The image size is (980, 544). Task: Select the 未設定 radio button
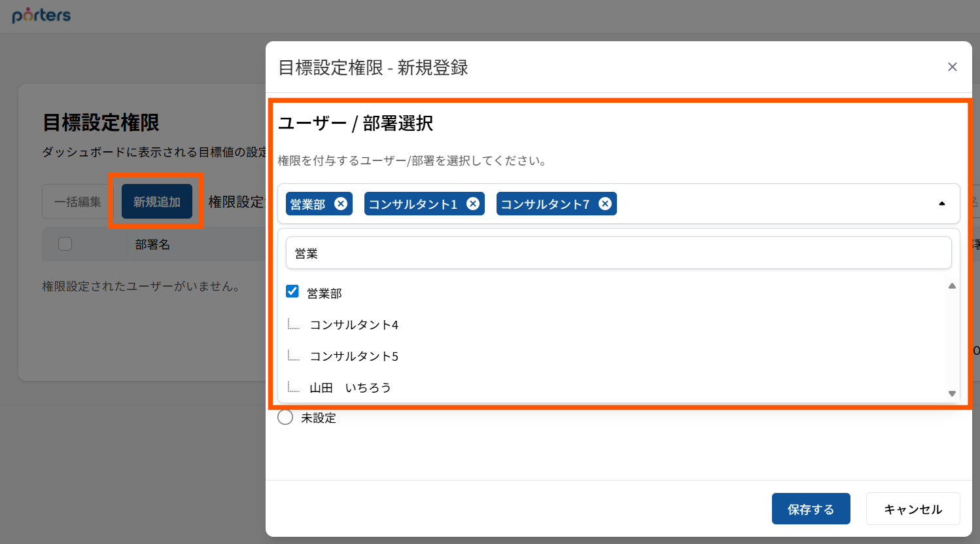click(x=285, y=418)
